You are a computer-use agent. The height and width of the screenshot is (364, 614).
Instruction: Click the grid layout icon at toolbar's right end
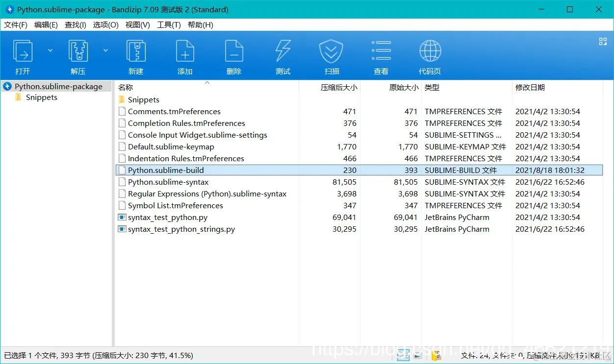click(603, 42)
